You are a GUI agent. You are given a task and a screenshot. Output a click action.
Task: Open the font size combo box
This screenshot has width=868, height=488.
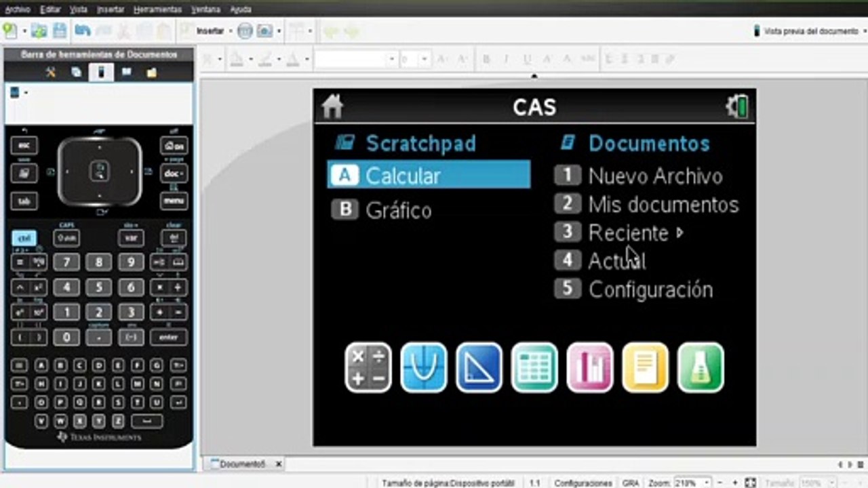[414, 60]
